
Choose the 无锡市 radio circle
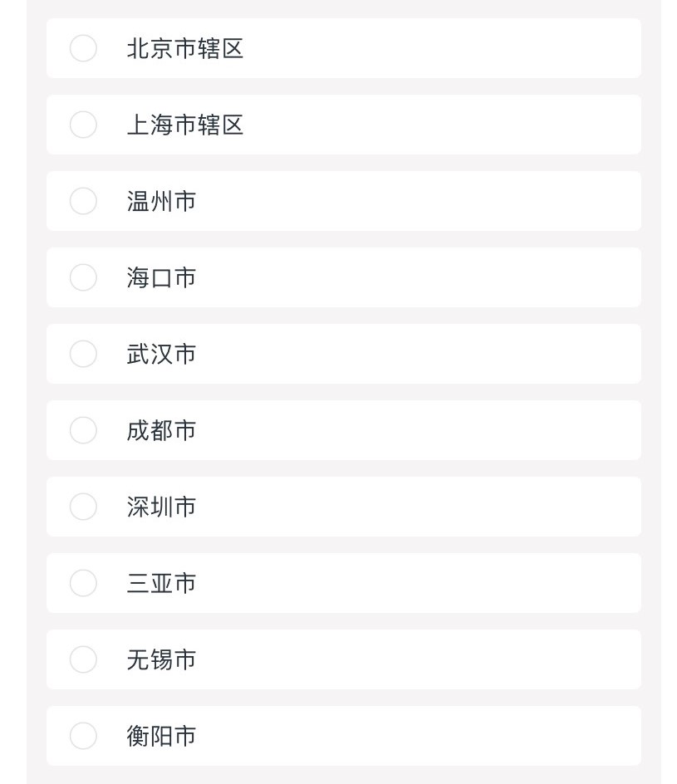pos(83,660)
